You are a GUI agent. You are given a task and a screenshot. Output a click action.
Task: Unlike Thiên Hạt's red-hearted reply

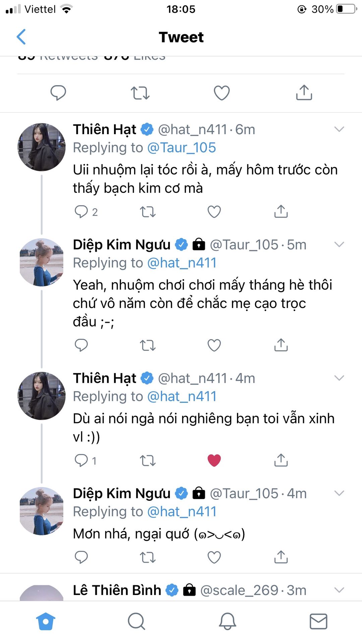214,460
